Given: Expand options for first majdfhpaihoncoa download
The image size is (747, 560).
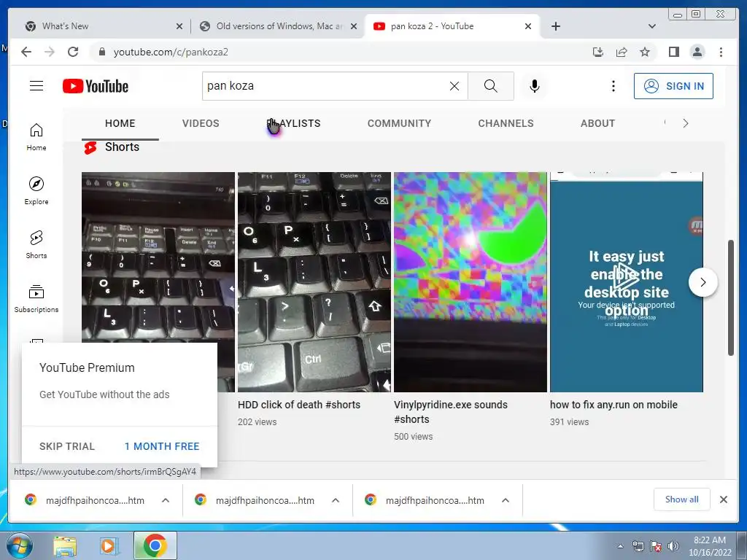Looking at the screenshot, I should (166, 500).
